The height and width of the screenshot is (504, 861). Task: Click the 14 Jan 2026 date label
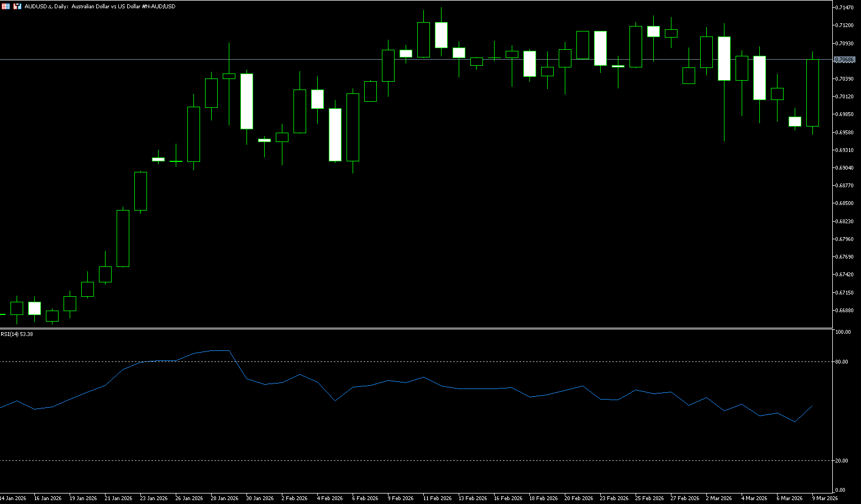13,498
